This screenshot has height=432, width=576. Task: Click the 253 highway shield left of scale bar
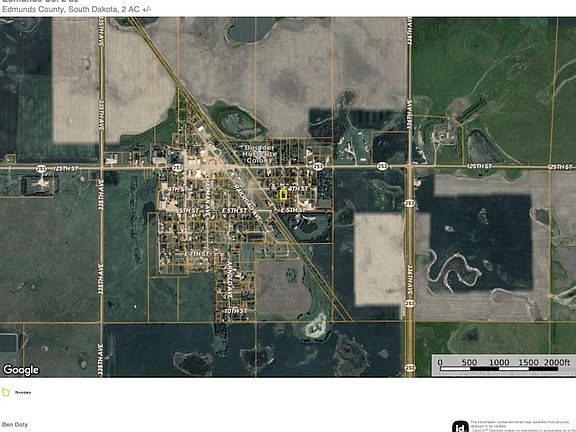(x=411, y=367)
